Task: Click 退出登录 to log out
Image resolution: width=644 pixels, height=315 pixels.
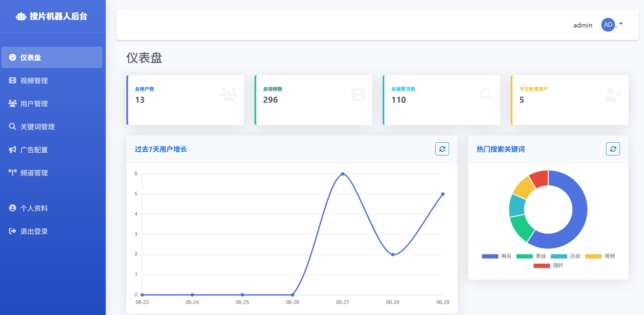Action: [34, 231]
